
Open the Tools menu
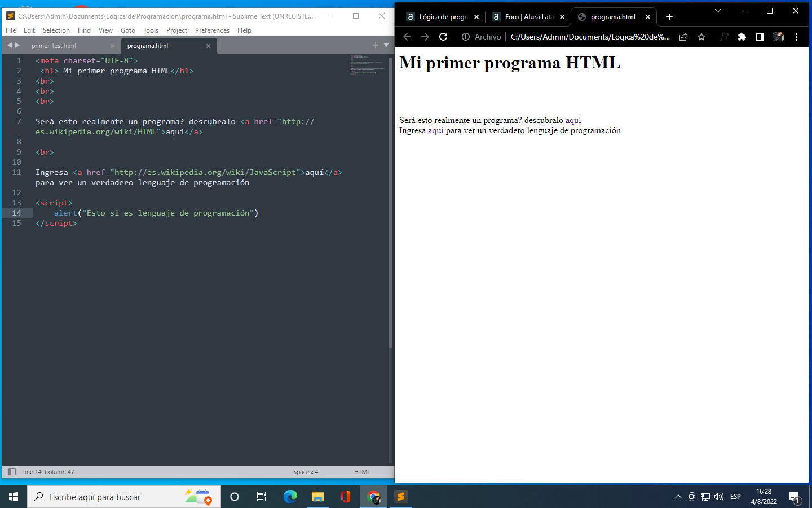[x=151, y=30]
